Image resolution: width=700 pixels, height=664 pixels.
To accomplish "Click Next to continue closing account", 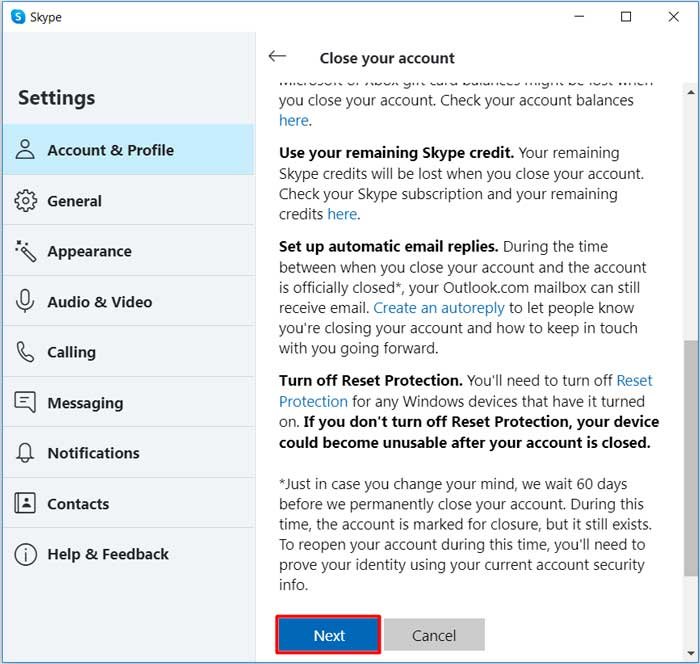I will tap(328, 635).
